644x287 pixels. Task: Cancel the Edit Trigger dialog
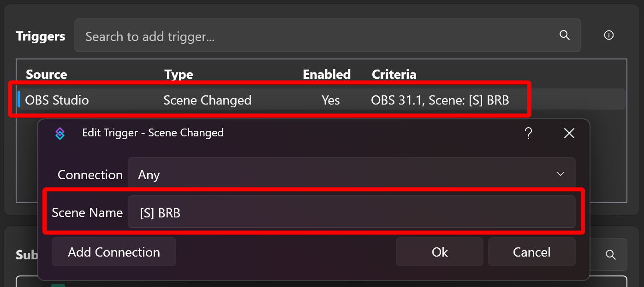[x=531, y=252]
